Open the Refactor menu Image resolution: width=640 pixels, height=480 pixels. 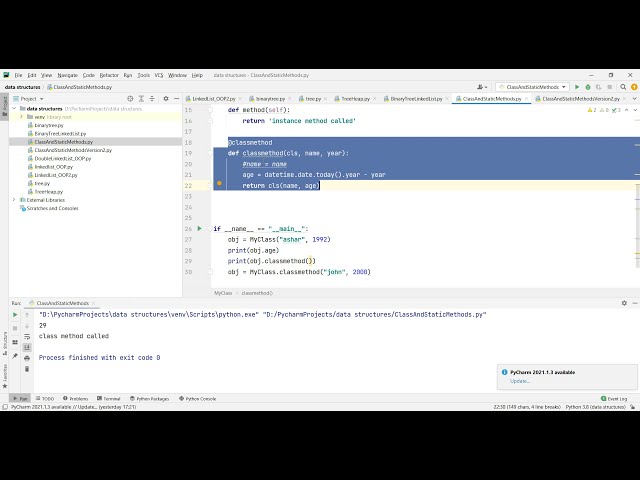tap(108, 75)
